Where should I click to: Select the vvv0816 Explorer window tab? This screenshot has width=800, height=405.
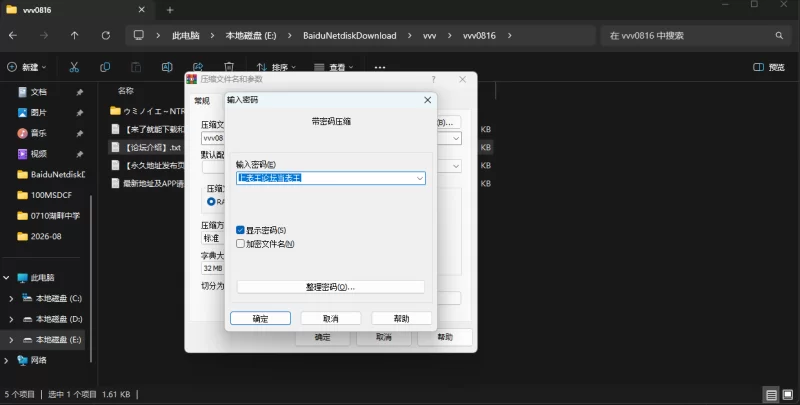tap(77, 10)
